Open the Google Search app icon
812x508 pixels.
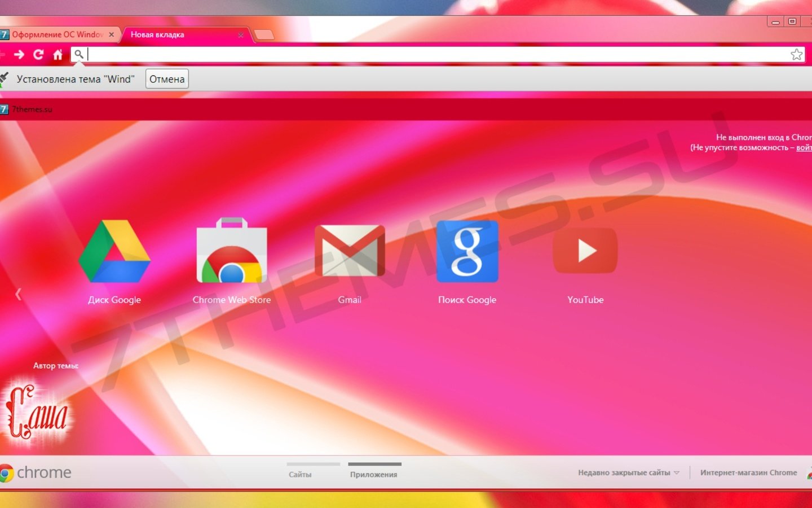467,251
